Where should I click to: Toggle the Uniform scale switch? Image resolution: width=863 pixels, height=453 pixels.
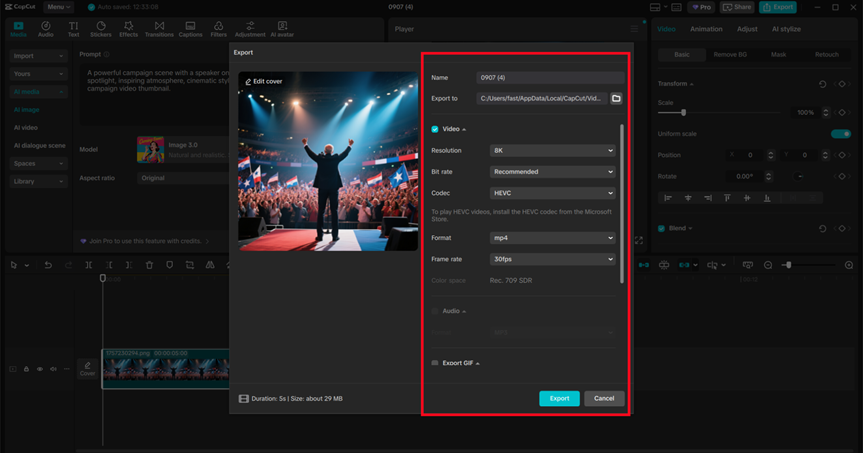point(840,134)
